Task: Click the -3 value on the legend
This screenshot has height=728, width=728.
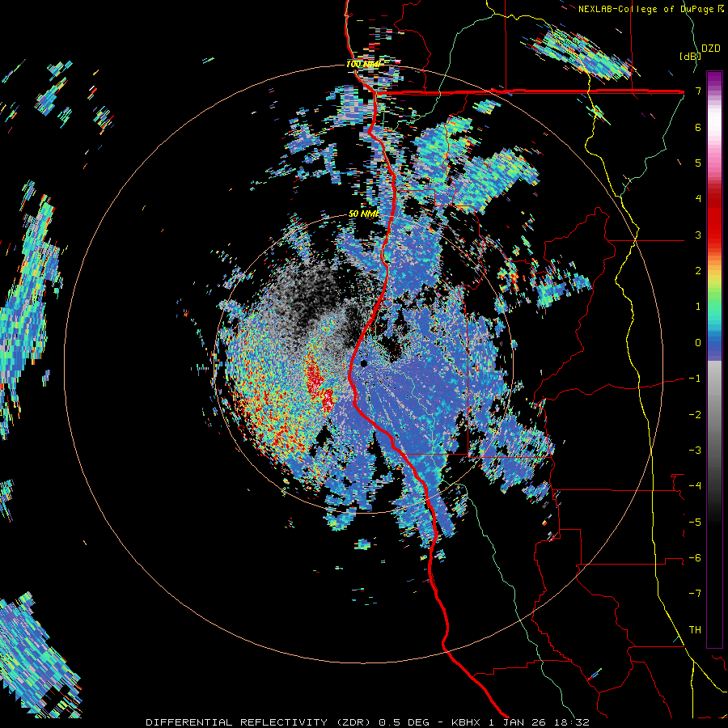Action: point(695,451)
